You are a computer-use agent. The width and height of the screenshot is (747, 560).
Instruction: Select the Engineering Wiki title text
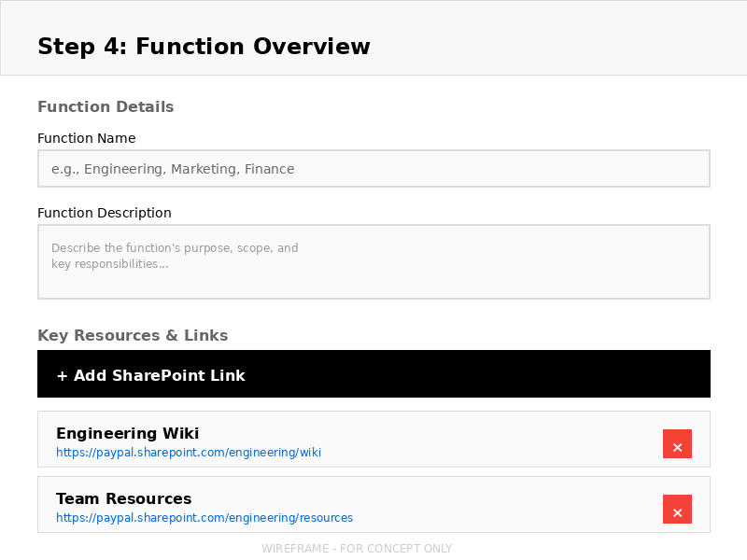127,433
